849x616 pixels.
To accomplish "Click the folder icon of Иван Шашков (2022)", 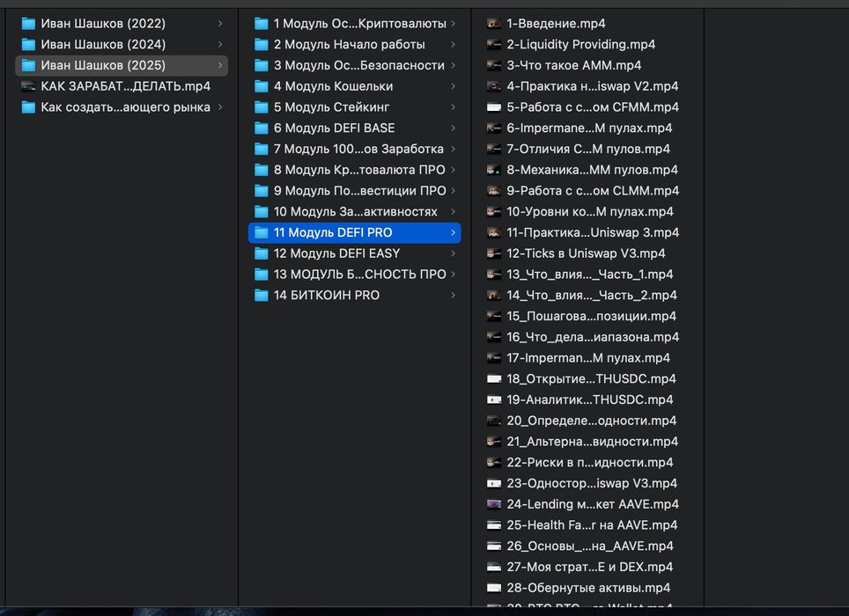I will tap(28, 24).
